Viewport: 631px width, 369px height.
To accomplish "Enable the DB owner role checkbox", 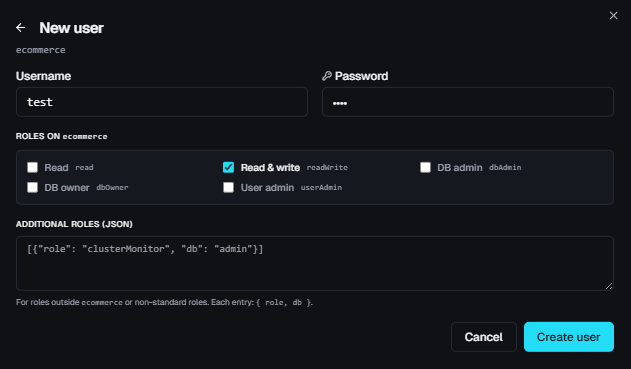I will point(33,188).
